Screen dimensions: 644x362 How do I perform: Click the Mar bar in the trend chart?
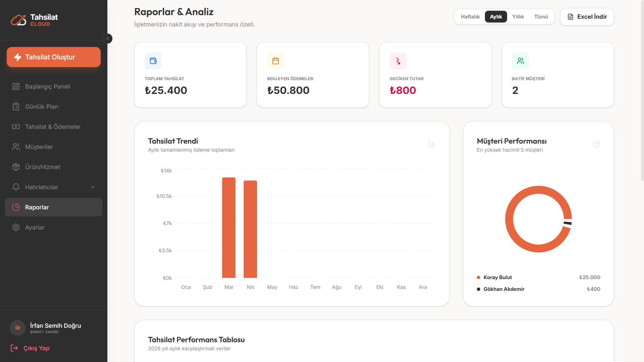[229, 227]
